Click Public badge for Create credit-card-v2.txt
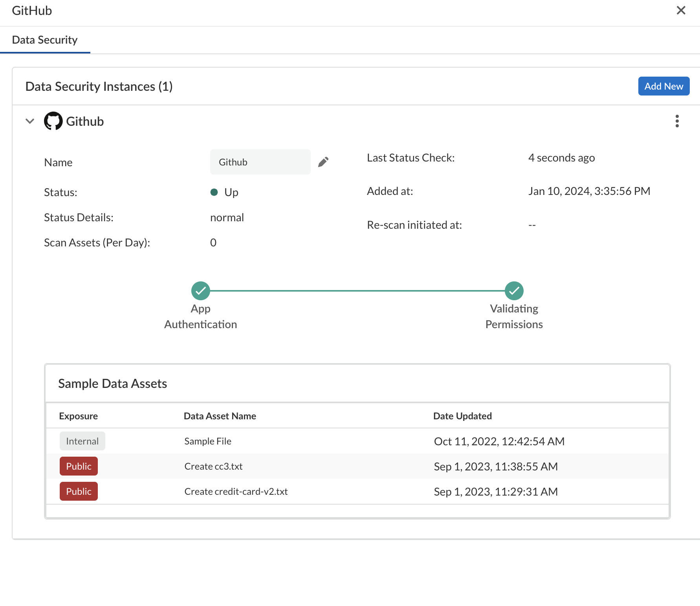700x606 pixels. [79, 491]
